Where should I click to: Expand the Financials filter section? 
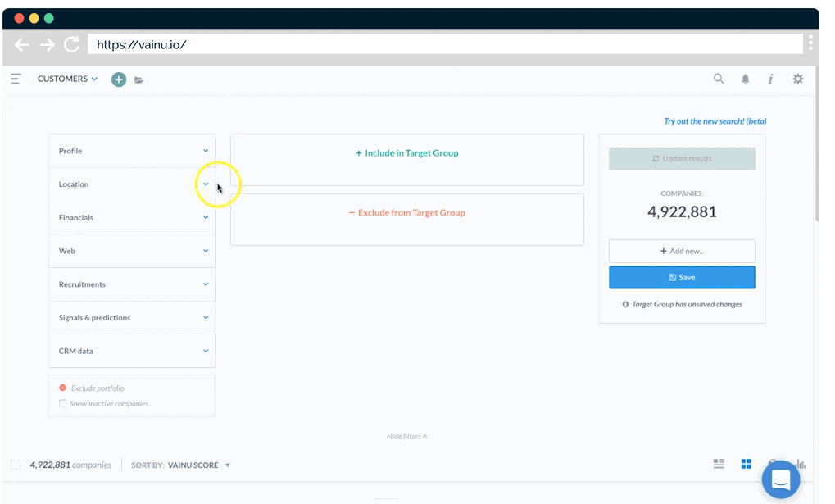(x=132, y=217)
